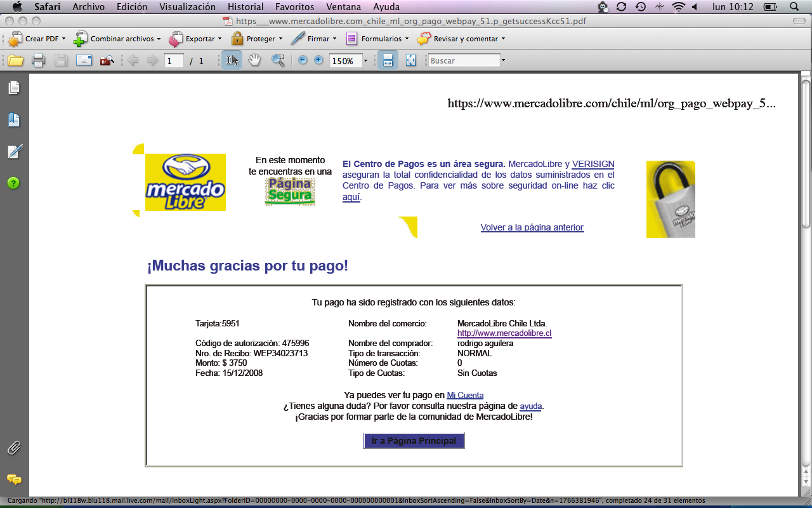Viewport: 812px width, 508px height.
Task: Click the aquí link
Action: coord(351,197)
